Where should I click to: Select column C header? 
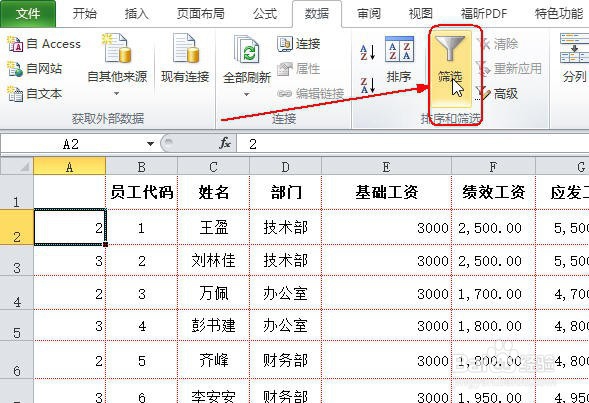(x=213, y=166)
